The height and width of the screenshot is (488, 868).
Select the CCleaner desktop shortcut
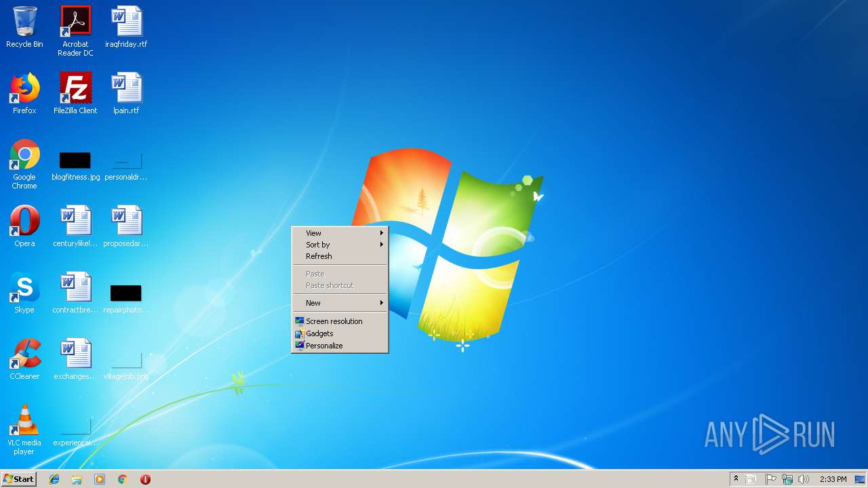pyautogui.click(x=24, y=359)
